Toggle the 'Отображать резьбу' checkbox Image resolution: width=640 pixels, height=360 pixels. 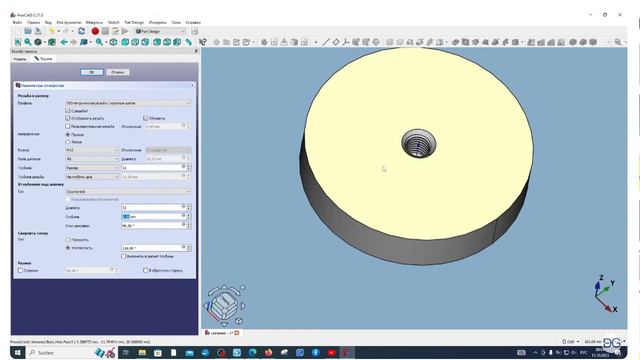coord(68,118)
